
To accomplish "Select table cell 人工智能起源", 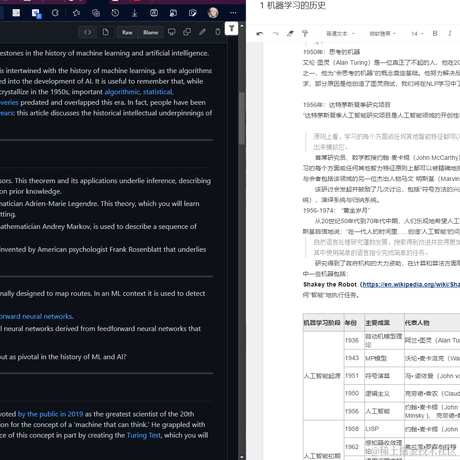I will (x=322, y=376).
